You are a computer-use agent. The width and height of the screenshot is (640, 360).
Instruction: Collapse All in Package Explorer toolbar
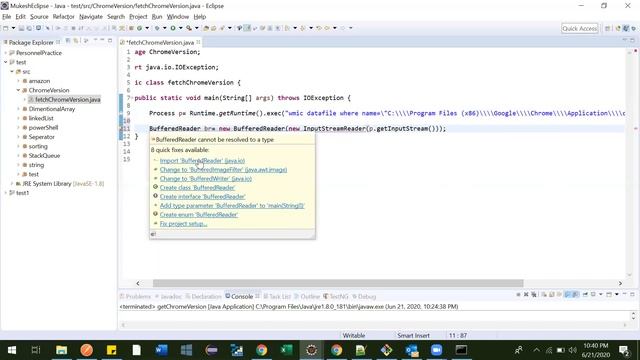(x=68, y=41)
